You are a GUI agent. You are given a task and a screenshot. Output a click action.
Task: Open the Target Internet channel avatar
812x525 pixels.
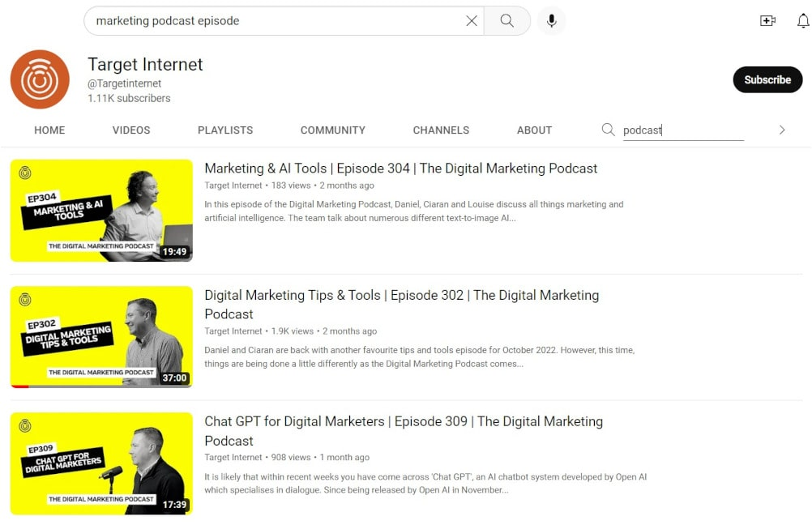pyautogui.click(x=40, y=79)
